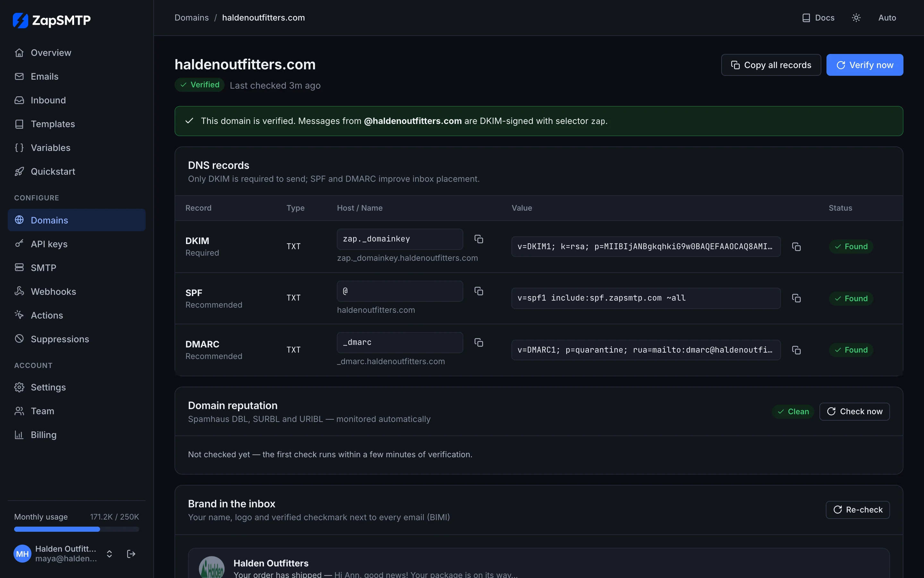Open Suppressions list

point(76,339)
